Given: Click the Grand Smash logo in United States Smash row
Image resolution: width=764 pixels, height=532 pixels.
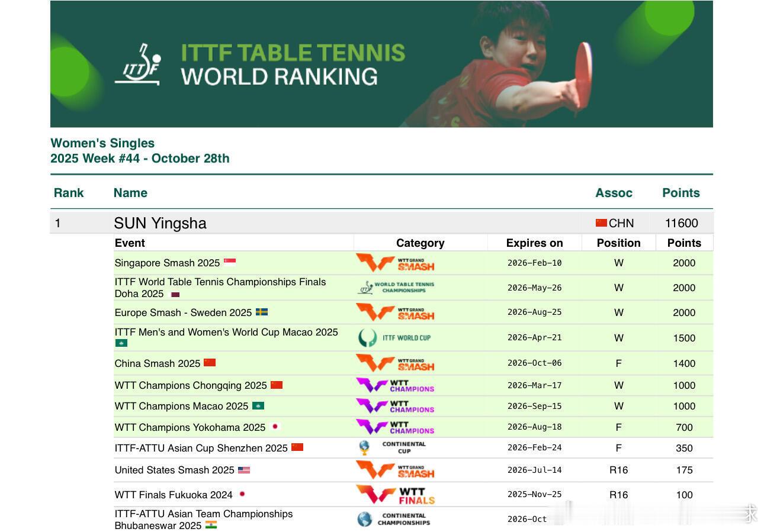Looking at the screenshot, I should click(x=395, y=470).
